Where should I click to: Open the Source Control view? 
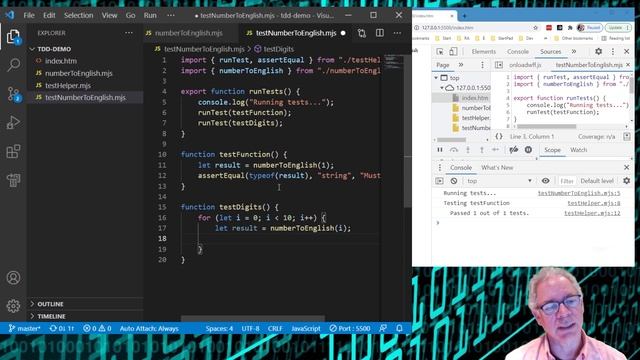(x=13, y=94)
